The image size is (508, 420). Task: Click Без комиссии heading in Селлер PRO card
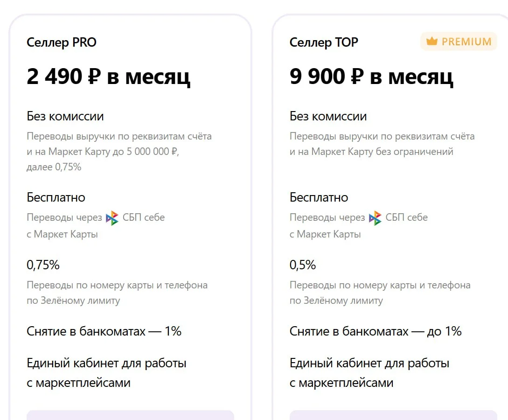point(65,116)
